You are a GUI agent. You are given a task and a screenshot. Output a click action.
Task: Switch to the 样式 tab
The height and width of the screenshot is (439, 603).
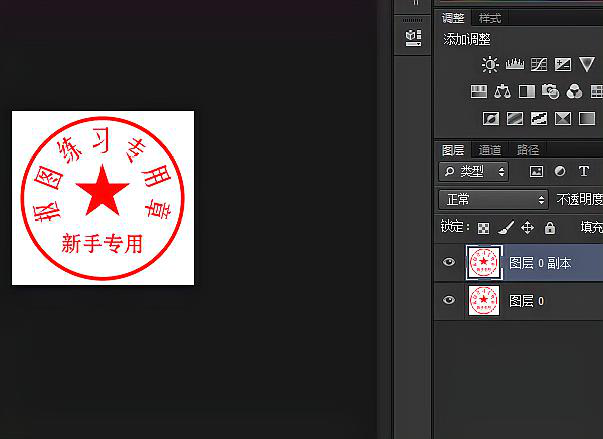point(490,18)
